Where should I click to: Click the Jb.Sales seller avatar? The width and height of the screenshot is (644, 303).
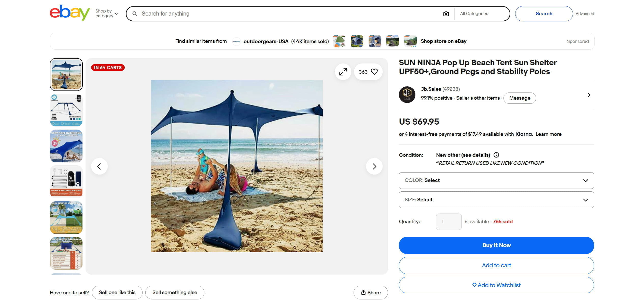(407, 95)
